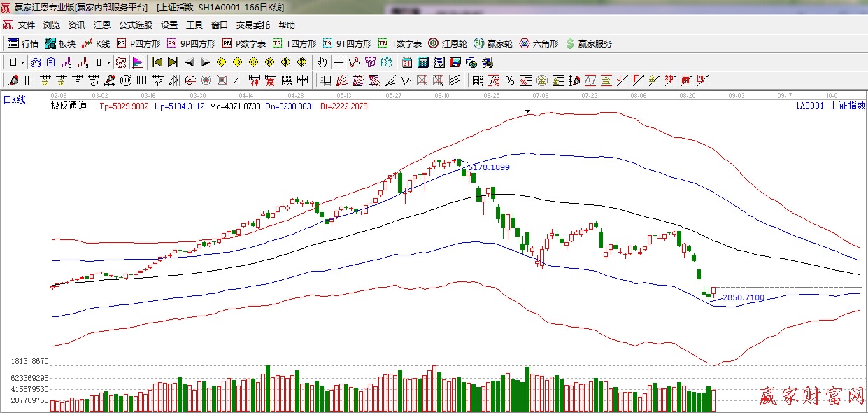Click the percent sign tool icon

click(510, 80)
